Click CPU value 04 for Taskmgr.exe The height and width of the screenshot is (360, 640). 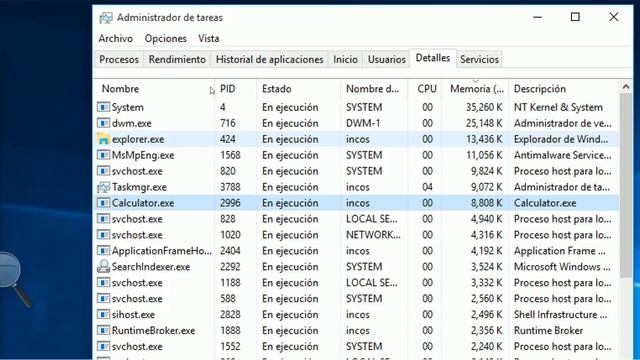click(x=427, y=187)
